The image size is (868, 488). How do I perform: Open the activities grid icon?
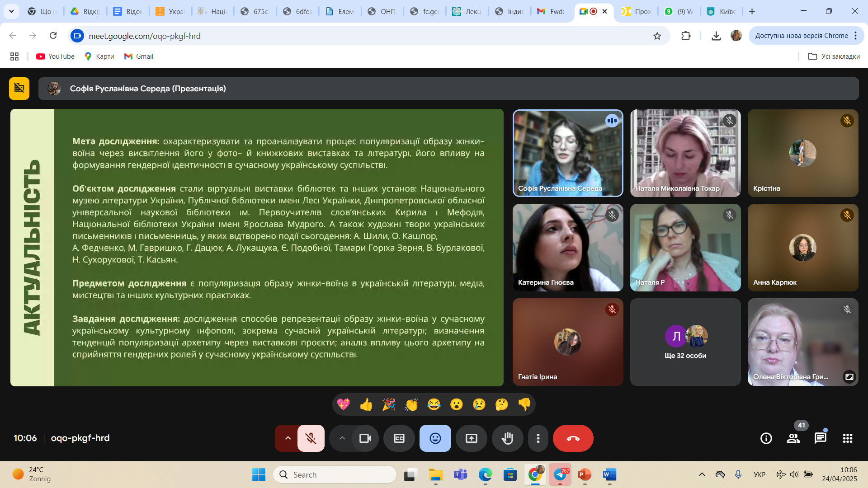point(847,438)
